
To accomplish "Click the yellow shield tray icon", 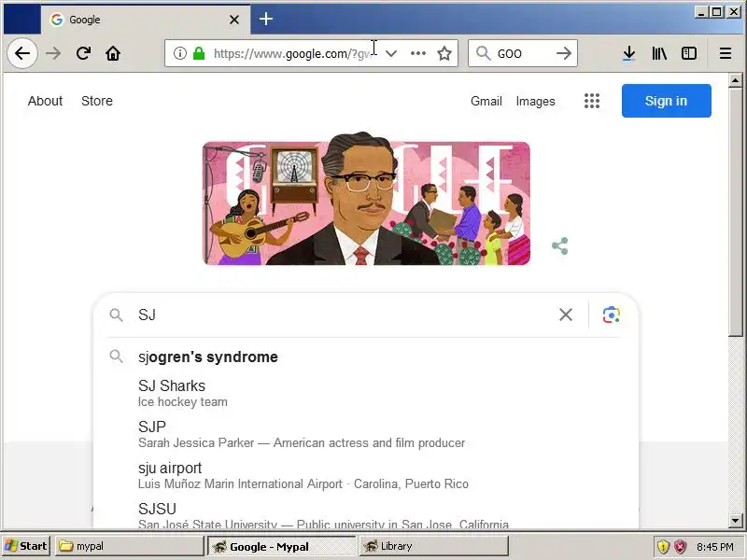I will pos(663,546).
